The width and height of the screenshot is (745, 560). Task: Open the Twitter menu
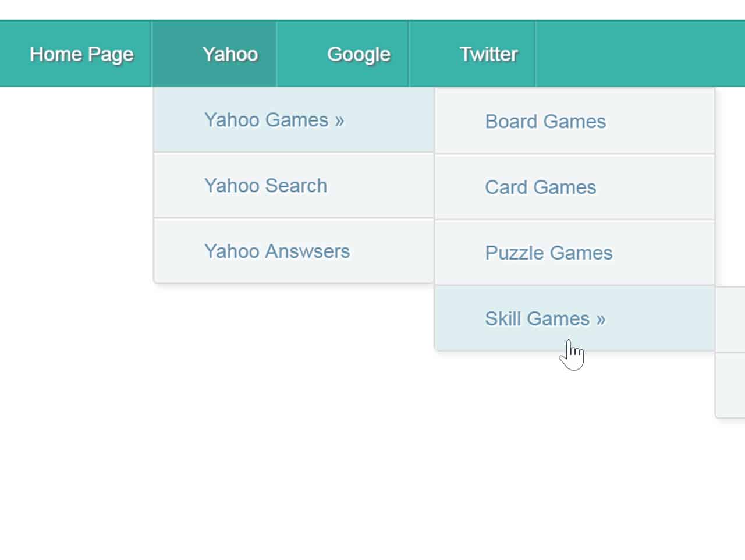pyautogui.click(x=488, y=54)
